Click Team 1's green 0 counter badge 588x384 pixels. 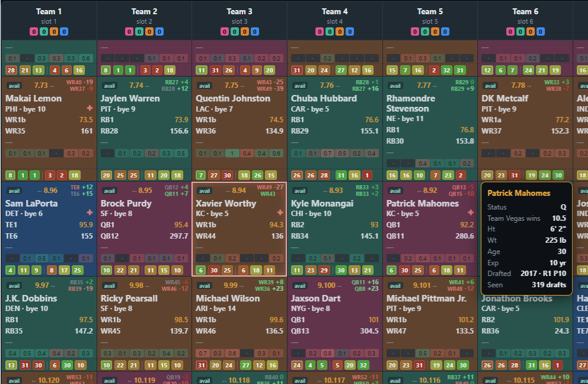(44, 31)
